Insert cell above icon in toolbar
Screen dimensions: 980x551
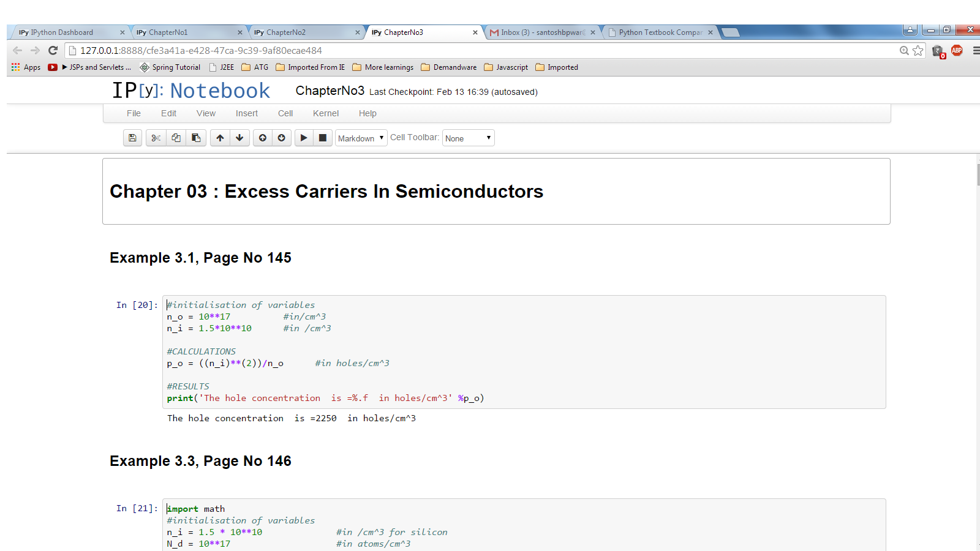pos(262,138)
